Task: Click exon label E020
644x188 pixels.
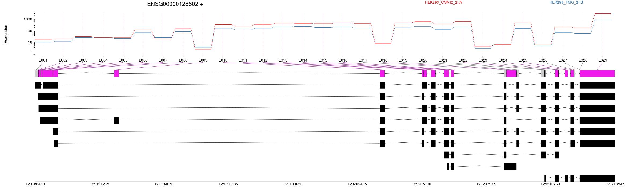Action: click(423, 60)
